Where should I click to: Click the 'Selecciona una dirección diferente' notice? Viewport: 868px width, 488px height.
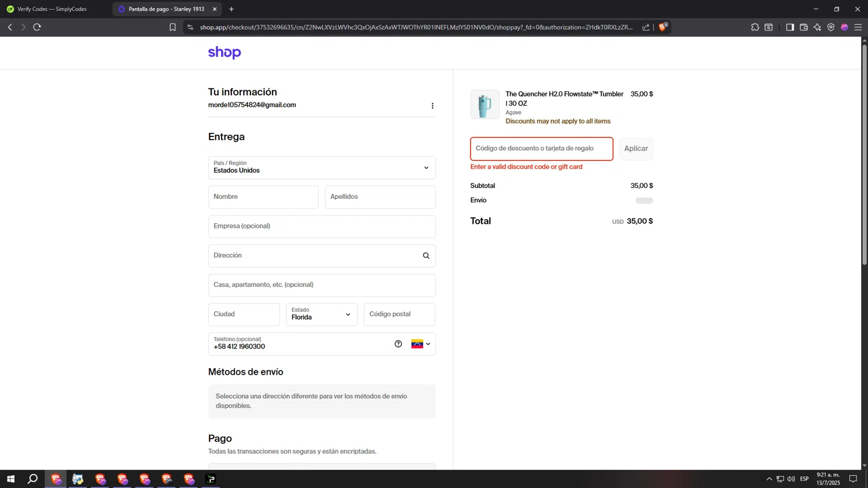(x=322, y=401)
